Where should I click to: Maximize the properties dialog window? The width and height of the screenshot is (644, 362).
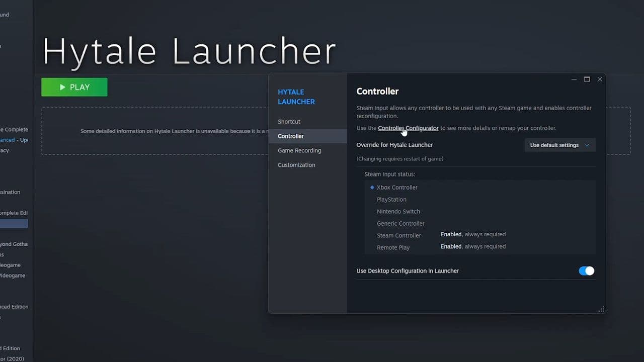(x=587, y=79)
